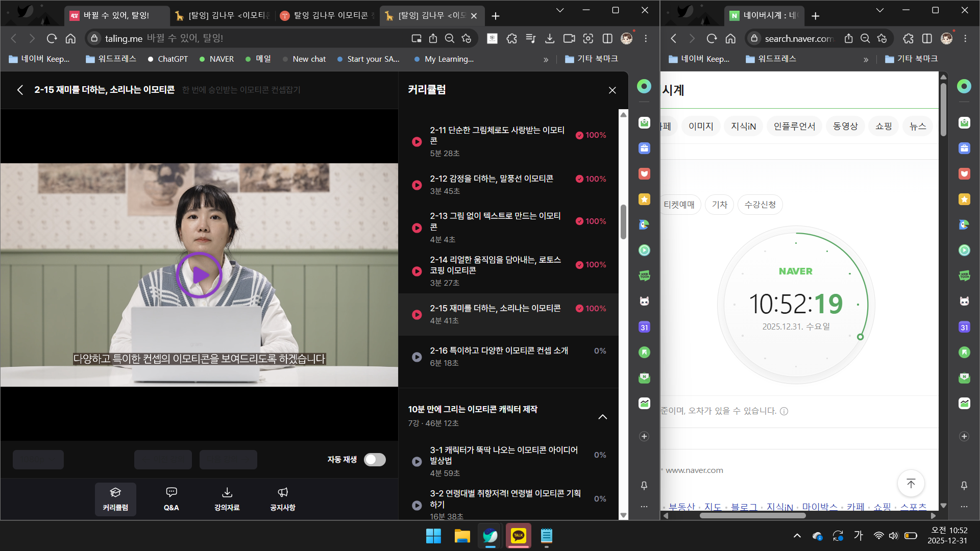The height and width of the screenshot is (551, 980).
Task: Select the 커리큘럼 icon tab
Action: point(115,498)
